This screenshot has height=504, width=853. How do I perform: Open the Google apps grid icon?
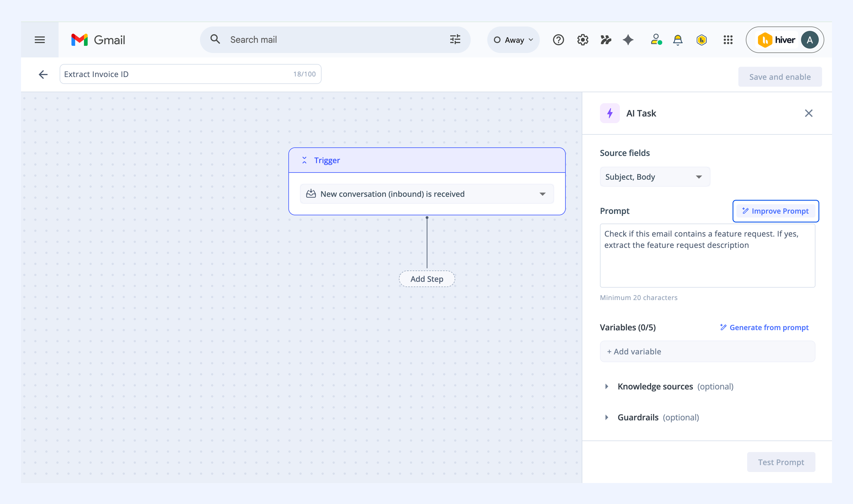point(728,40)
